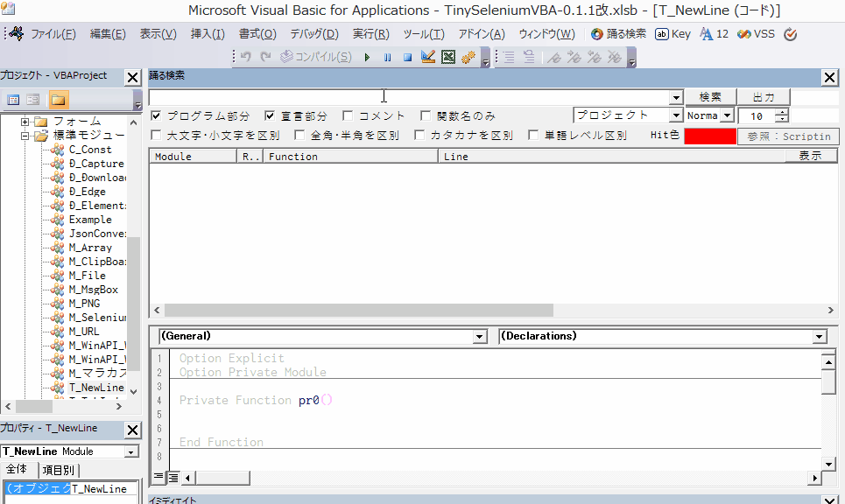Open the (Declarations) procedure dropdown

click(x=819, y=337)
